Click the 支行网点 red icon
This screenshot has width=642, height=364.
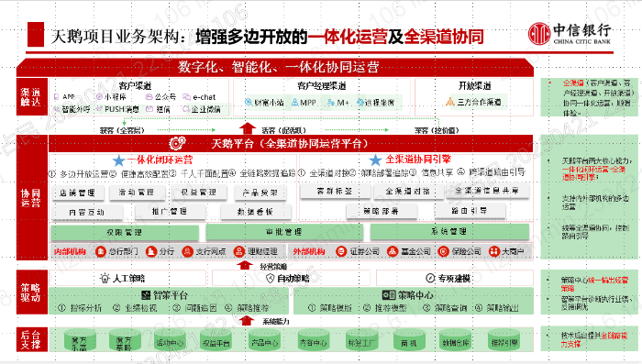tap(187, 251)
